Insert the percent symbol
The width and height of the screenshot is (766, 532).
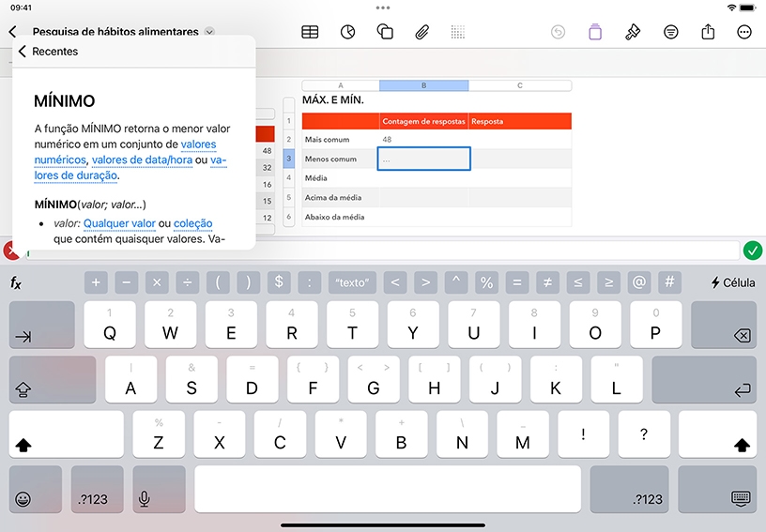[486, 282]
